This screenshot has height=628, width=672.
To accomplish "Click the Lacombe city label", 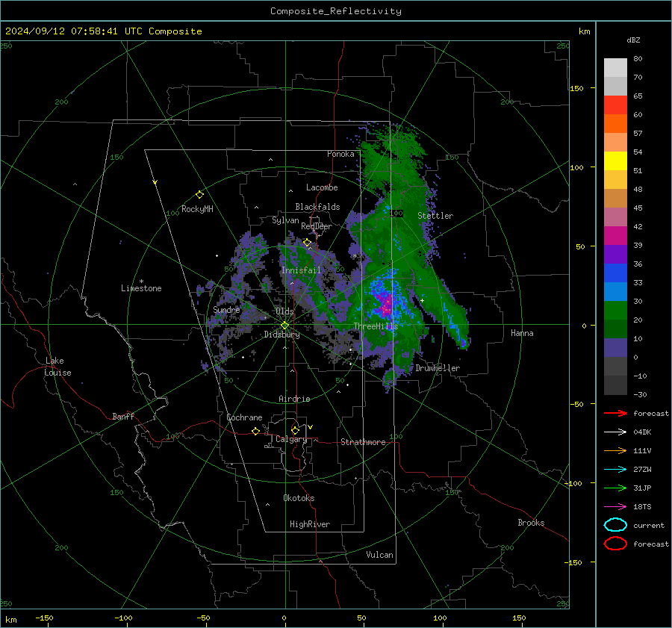I will coord(322,187).
